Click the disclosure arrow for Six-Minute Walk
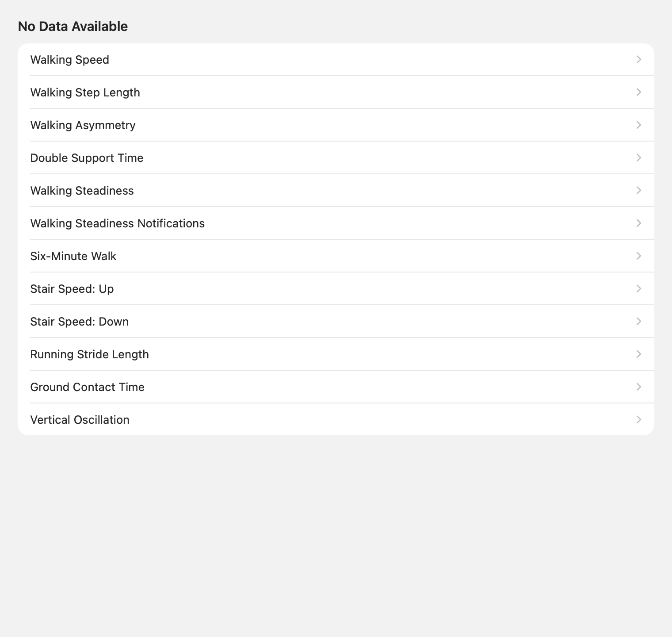672x637 pixels. click(639, 256)
